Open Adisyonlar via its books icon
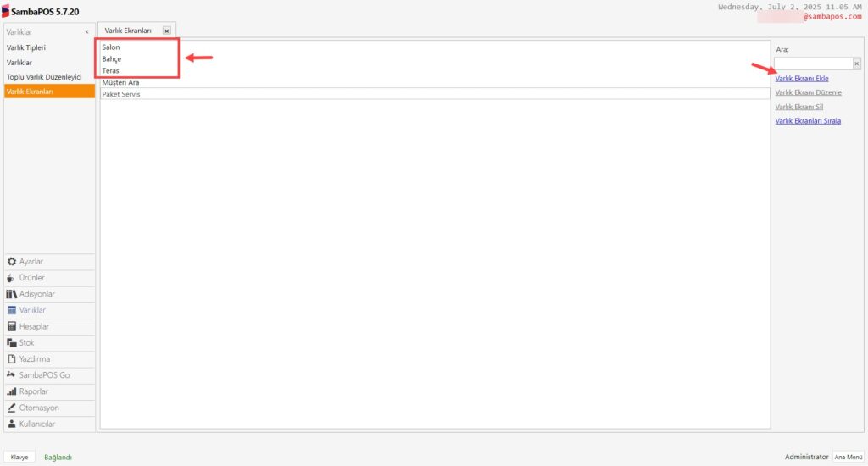 click(12, 294)
